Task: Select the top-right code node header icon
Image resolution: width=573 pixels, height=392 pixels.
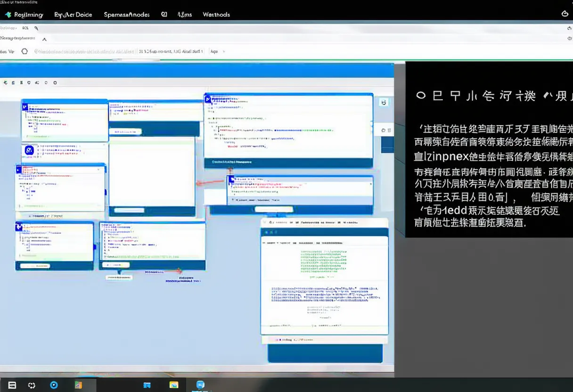Action: pos(208,99)
